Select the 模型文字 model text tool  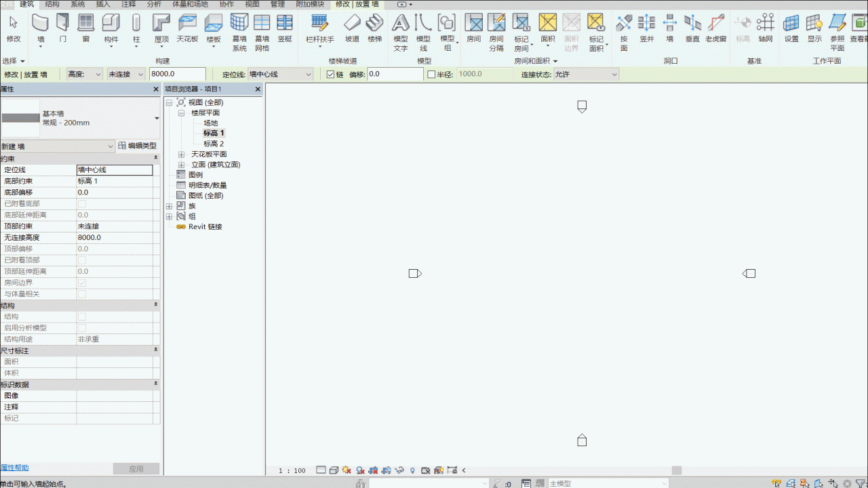pyautogui.click(x=401, y=33)
